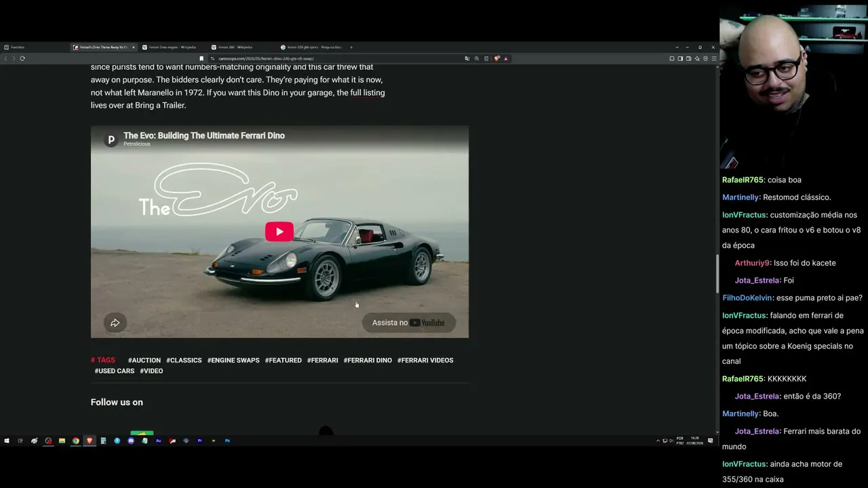868x488 pixels.
Task: Open the #FERRARI tag
Action: tap(323, 361)
